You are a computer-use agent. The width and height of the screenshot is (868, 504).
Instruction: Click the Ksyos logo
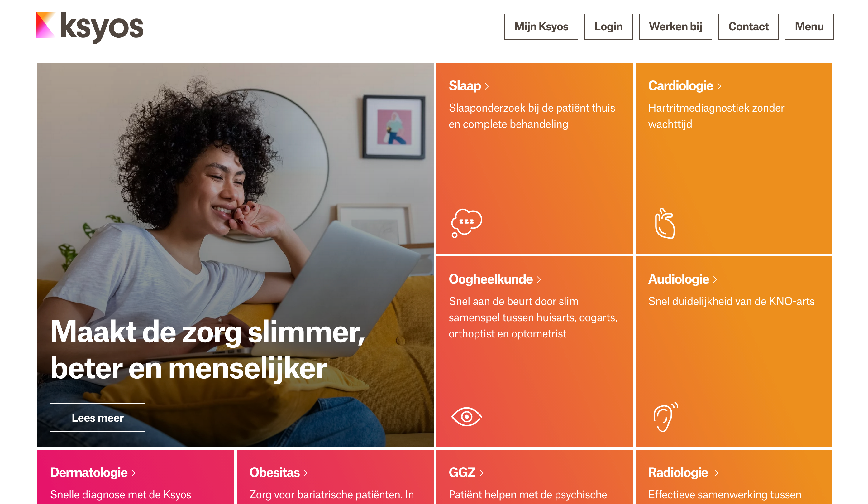[x=89, y=27]
